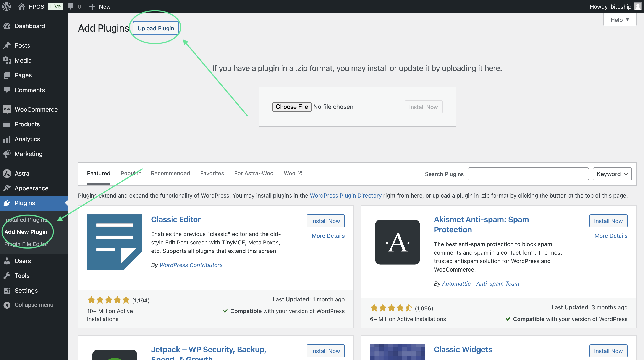Switch to the Recommended tab

[170, 173]
